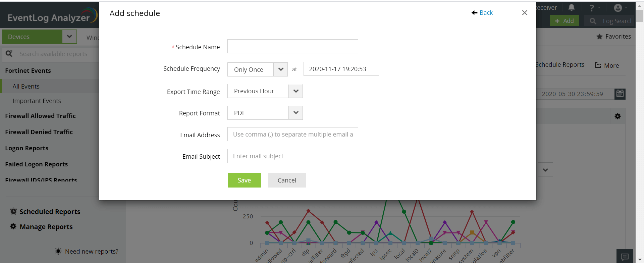Select Important Events report
Image resolution: width=644 pixels, height=263 pixels.
tap(37, 101)
